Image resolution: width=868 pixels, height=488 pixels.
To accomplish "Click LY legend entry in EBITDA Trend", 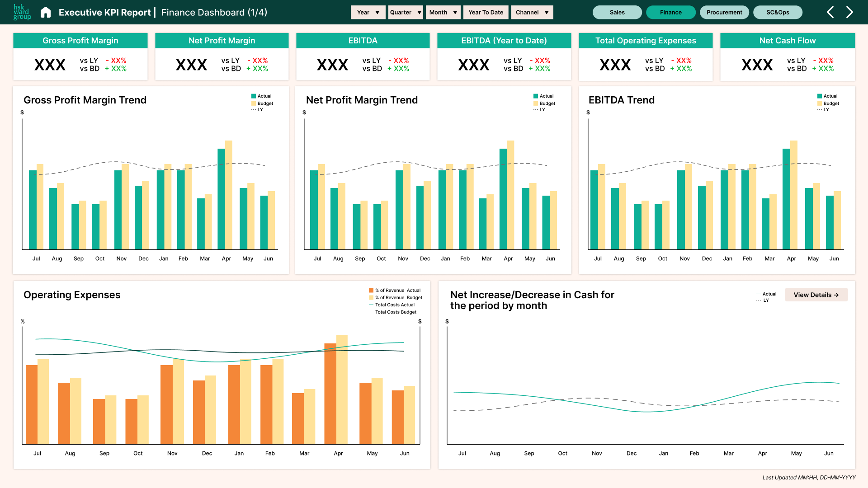I will (x=823, y=110).
